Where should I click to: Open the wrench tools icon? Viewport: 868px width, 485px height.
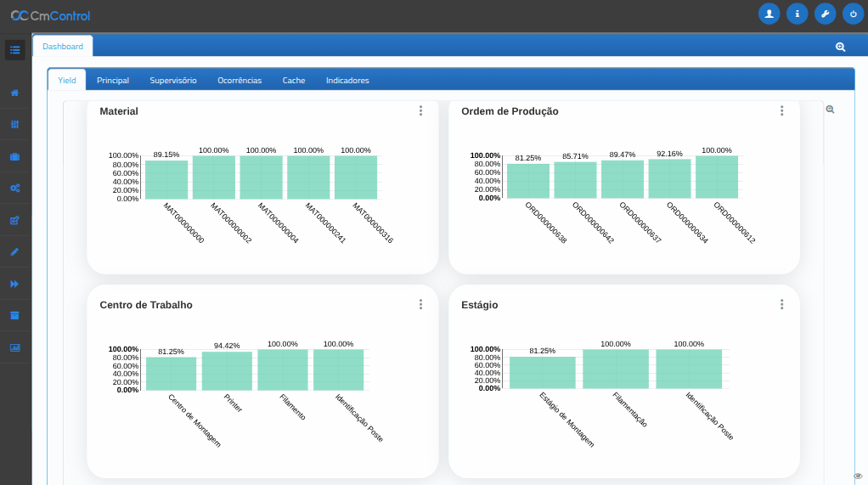[825, 14]
